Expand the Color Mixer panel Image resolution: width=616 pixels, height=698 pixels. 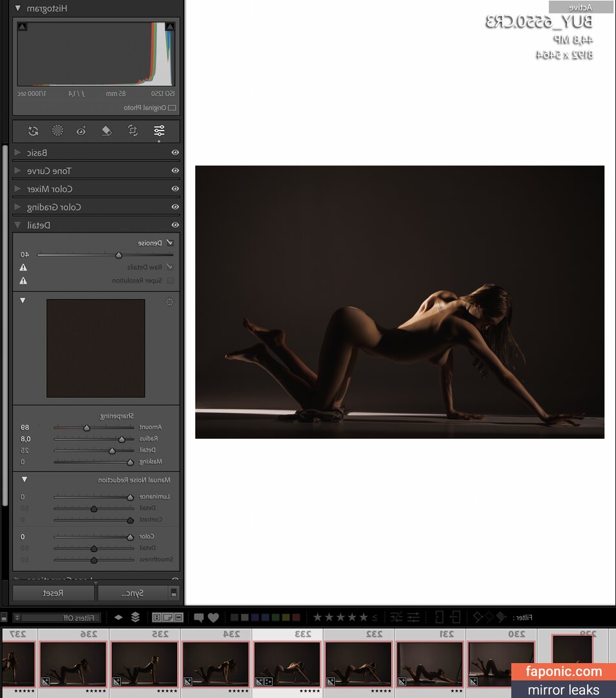[18, 189]
